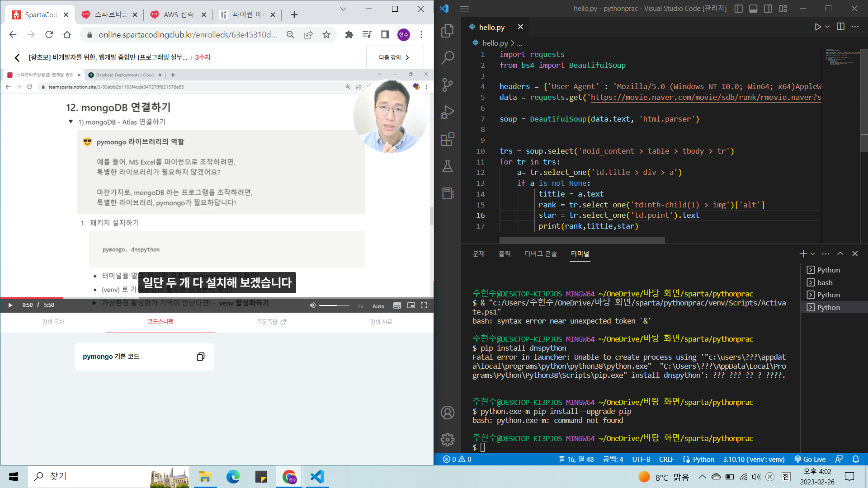Toggle VS Code bottom panel visibility

coord(753,9)
